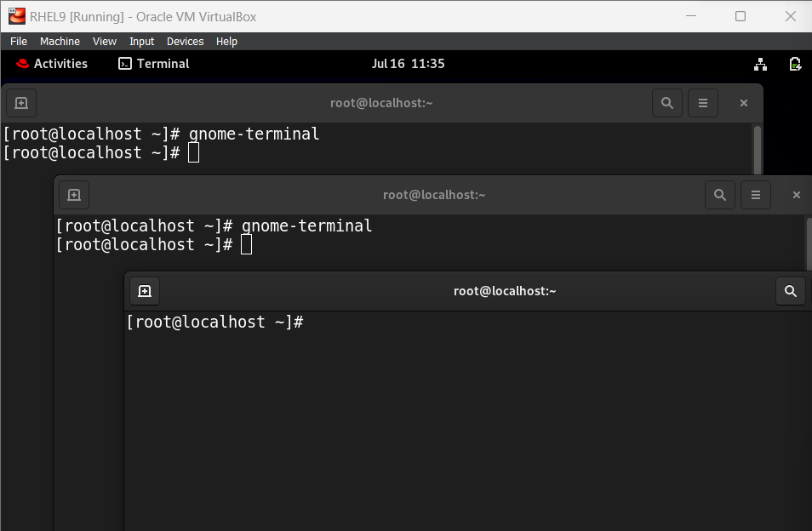Open search in the bottom terminal

pyautogui.click(x=790, y=290)
